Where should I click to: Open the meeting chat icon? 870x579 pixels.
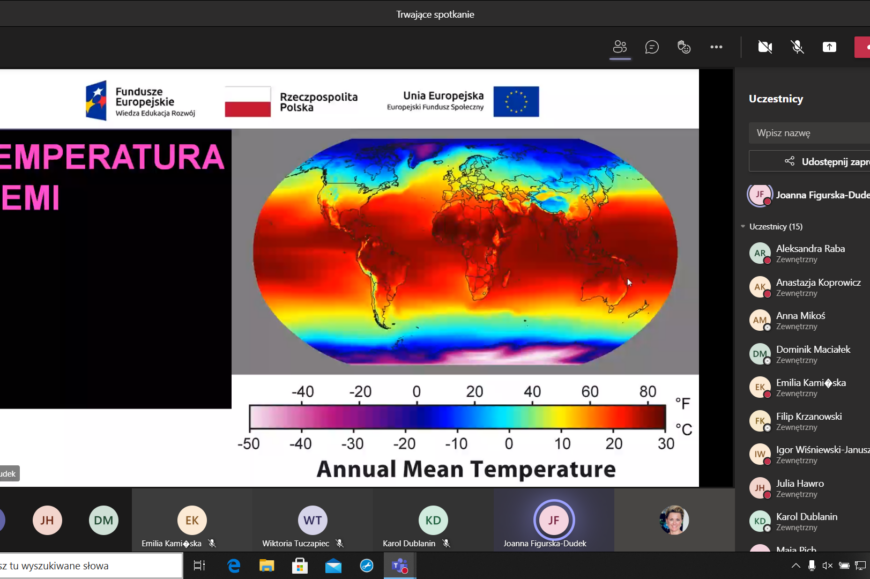[x=652, y=47]
